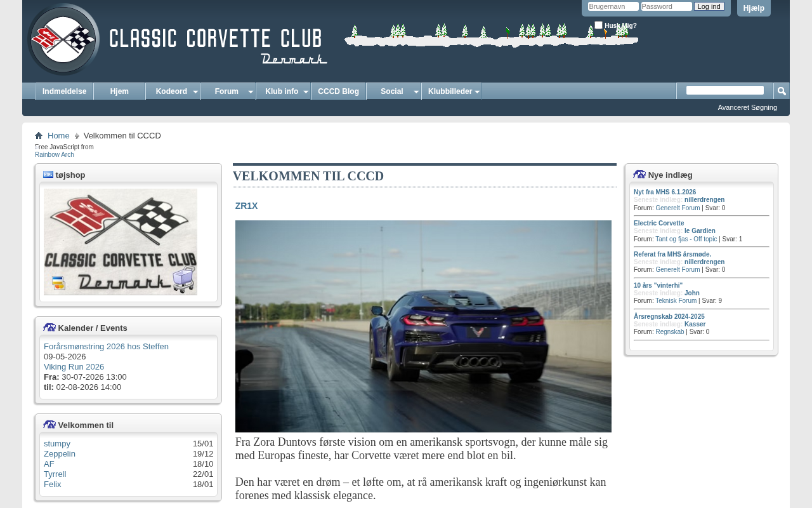Click the Nye indlæg panel icon

[x=639, y=175]
